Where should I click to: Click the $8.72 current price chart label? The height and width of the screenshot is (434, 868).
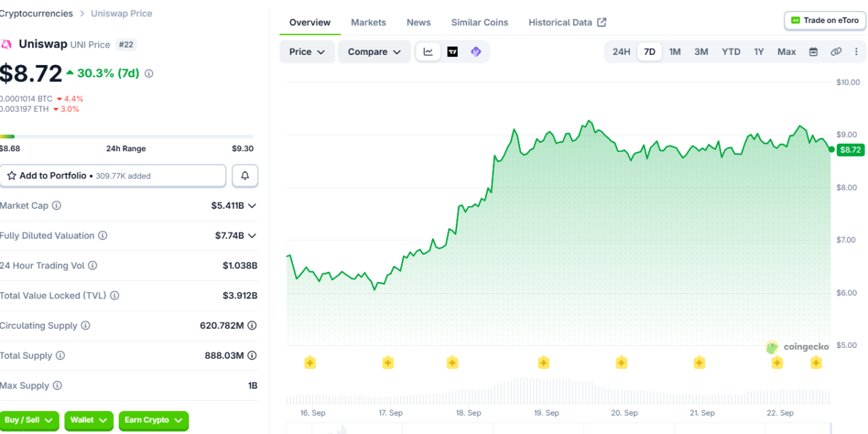[x=850, y=150]
